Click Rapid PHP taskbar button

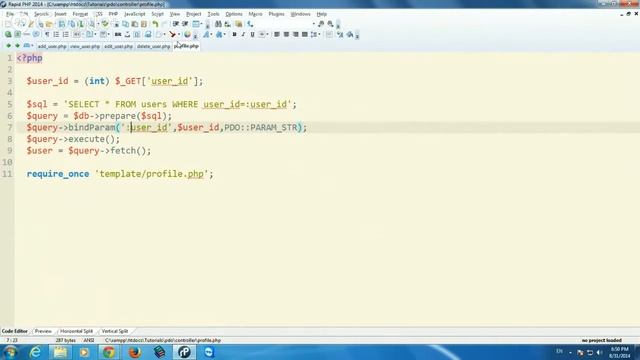(x=184, y=352)
